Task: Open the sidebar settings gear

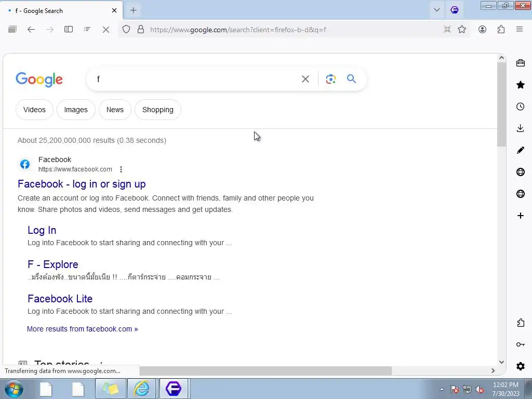Action: tap(521, 366)
